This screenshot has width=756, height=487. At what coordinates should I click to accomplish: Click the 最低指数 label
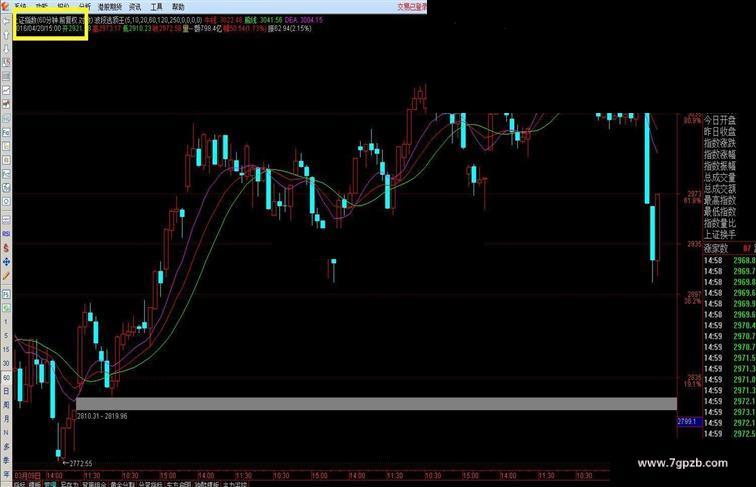[720, 212]
